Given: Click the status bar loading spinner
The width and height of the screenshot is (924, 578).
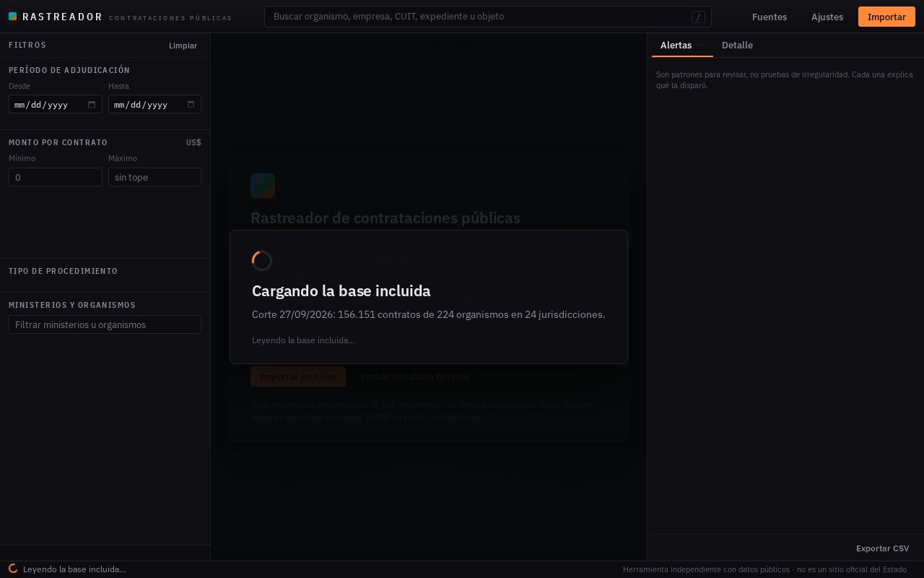Looking at the screenshot, I should [13, 569].
